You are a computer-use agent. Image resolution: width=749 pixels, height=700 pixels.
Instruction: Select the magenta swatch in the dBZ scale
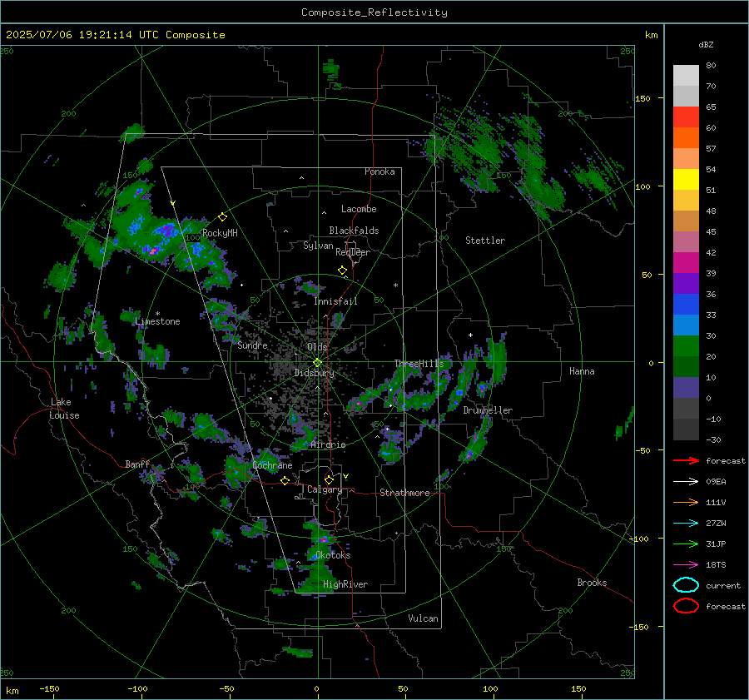pyautogui.click(x=686, y=263)
